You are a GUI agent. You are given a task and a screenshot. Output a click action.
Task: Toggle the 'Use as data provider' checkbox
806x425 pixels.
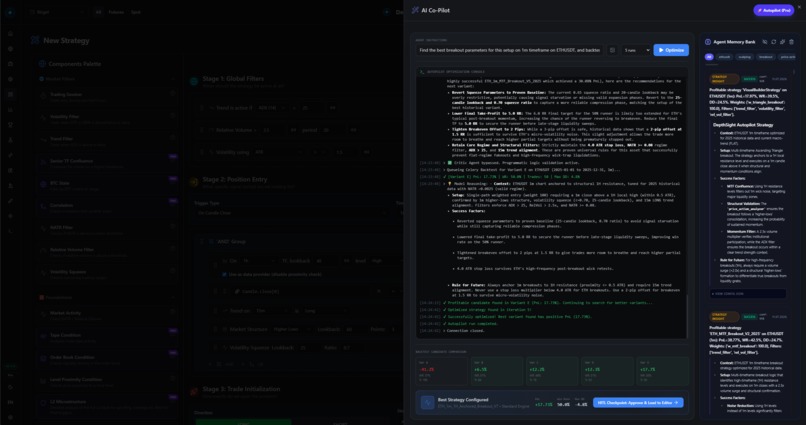[224, 274]
